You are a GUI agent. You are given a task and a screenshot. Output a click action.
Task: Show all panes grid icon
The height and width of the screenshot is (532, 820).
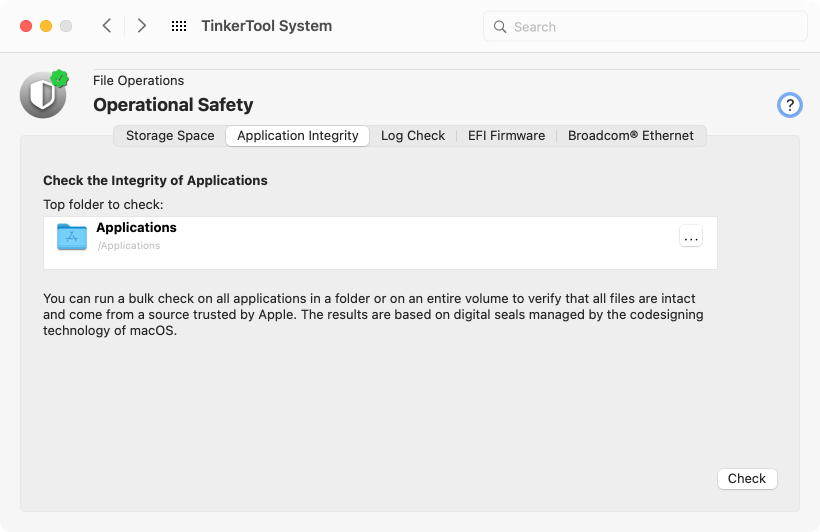(179, 26)
